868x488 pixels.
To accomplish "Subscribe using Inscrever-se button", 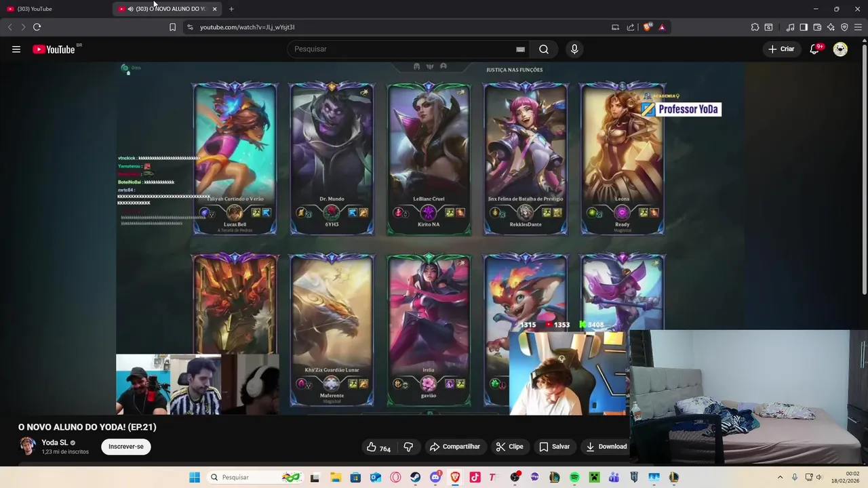I will (126, 447).
